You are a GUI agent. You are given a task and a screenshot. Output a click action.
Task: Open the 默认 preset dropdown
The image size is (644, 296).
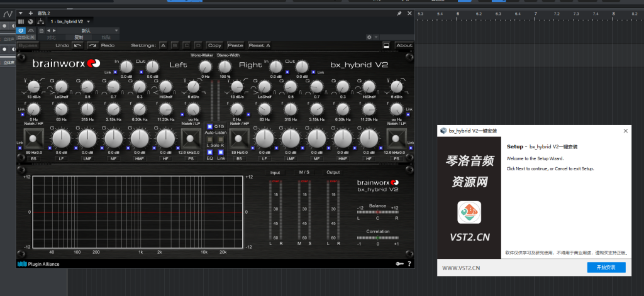tap(89, 30)
